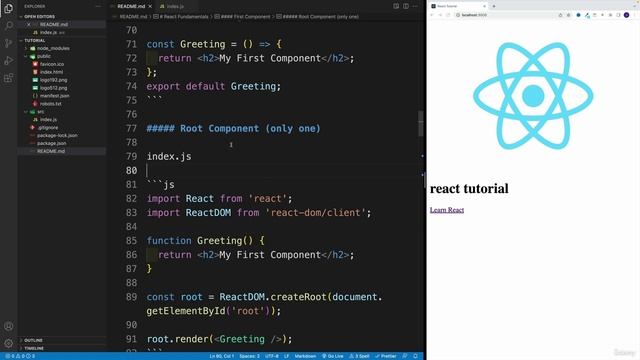Open package-lock.json in the file tree
This screenshot has width=640, height=360.
pyautogui.click(x=57, y=135)
